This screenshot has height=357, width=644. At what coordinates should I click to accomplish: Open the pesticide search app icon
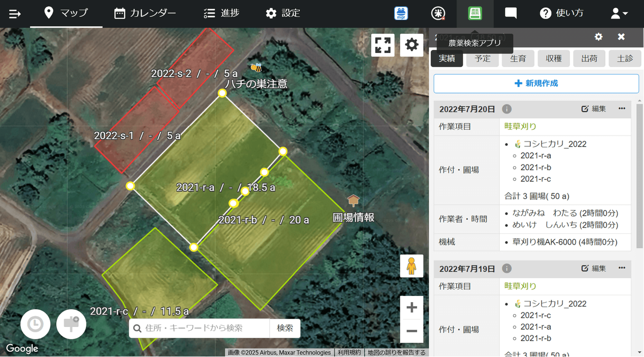[475, 14]
